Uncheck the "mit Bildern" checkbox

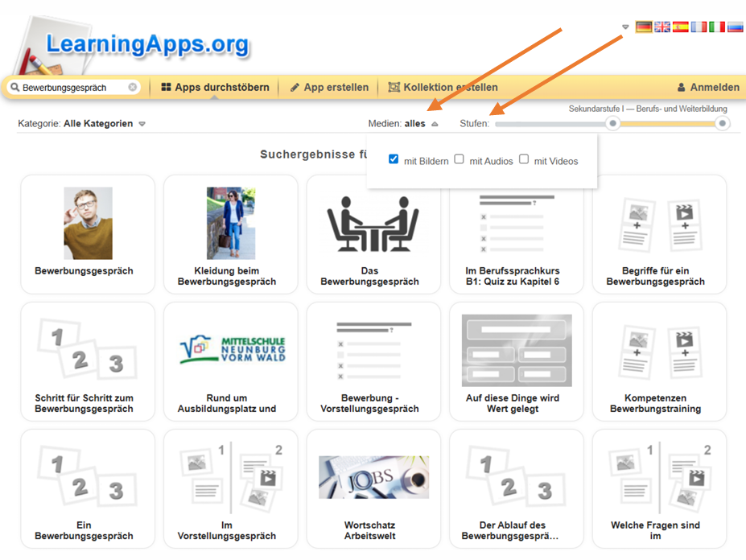click(394, 159)
